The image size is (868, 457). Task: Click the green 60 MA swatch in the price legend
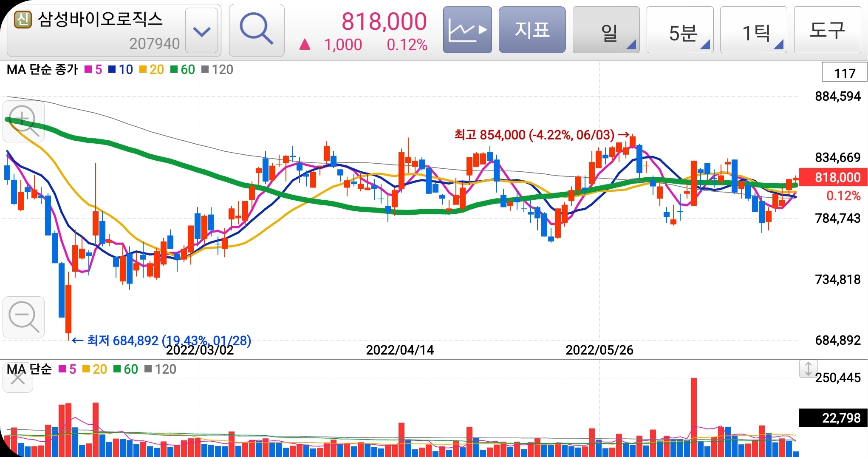coord(174,69)
